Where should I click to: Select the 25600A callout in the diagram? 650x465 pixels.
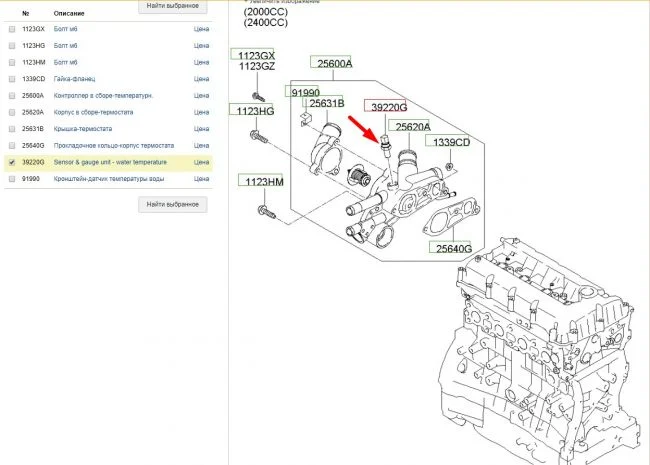[335, 63]
